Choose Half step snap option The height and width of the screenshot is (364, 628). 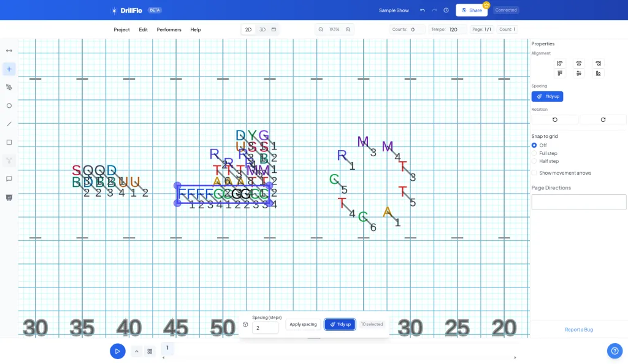534,161
